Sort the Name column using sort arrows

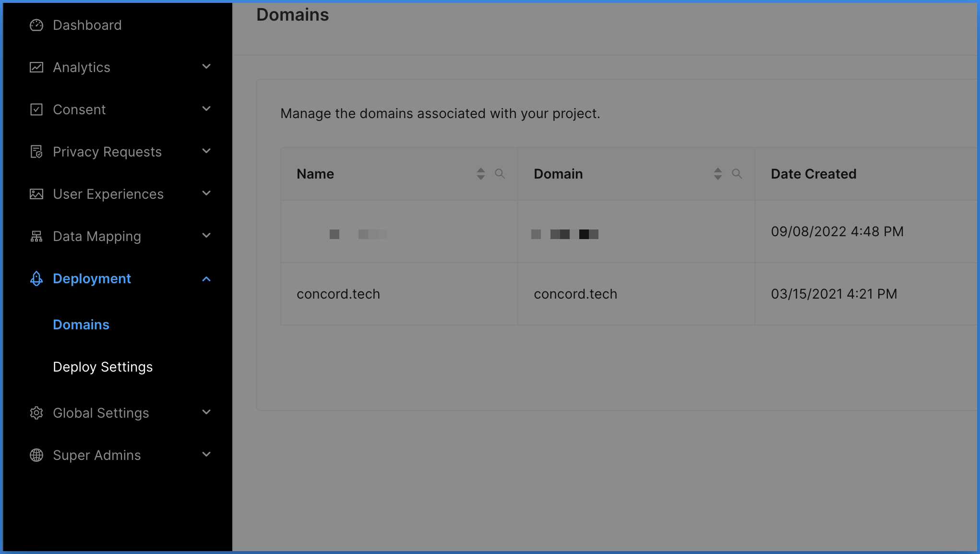coord(480,174)
